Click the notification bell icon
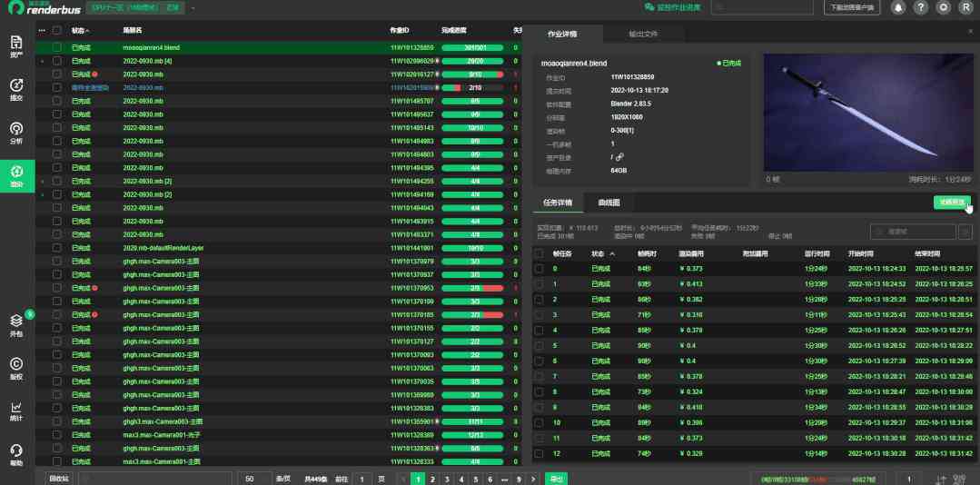Screen dimensions: 980x485 click(899, 7)
